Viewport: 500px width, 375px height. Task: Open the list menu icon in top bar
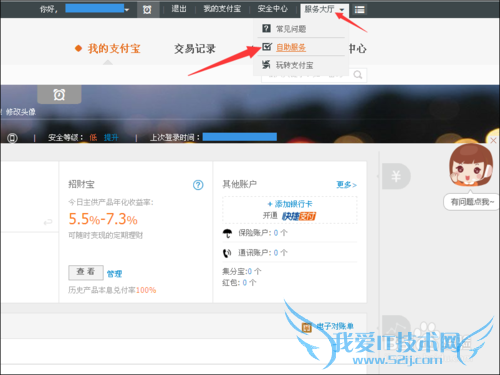[x=359, y=10]
